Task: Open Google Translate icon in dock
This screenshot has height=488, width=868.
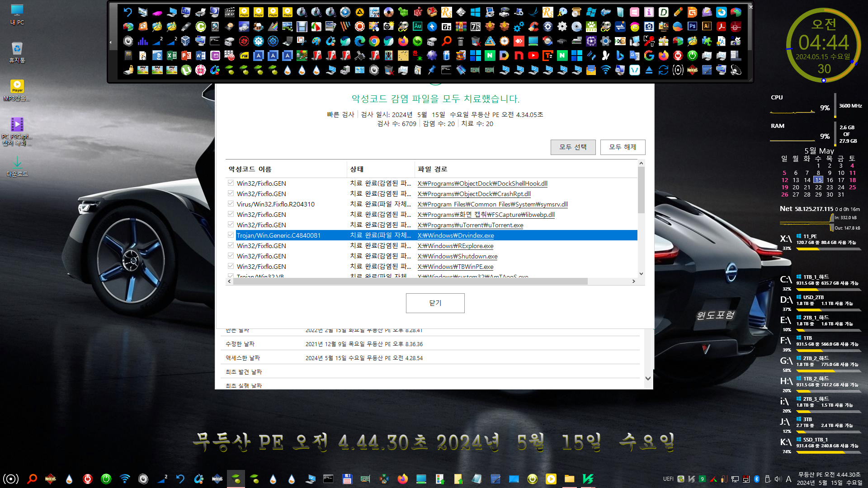Action: point(634,56)
